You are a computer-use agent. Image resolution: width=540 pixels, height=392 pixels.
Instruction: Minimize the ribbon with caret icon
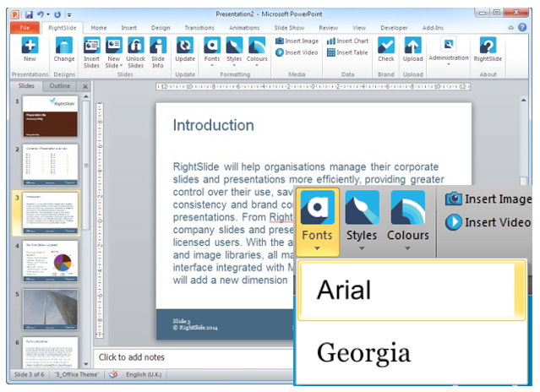[511, 28]
